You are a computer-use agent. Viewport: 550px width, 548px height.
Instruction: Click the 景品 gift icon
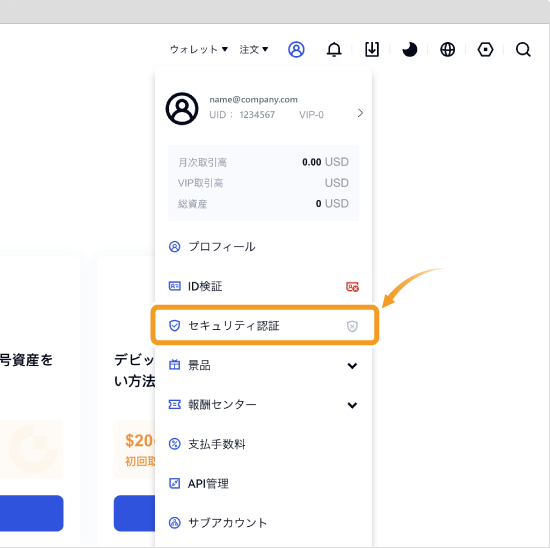point(174,365)
